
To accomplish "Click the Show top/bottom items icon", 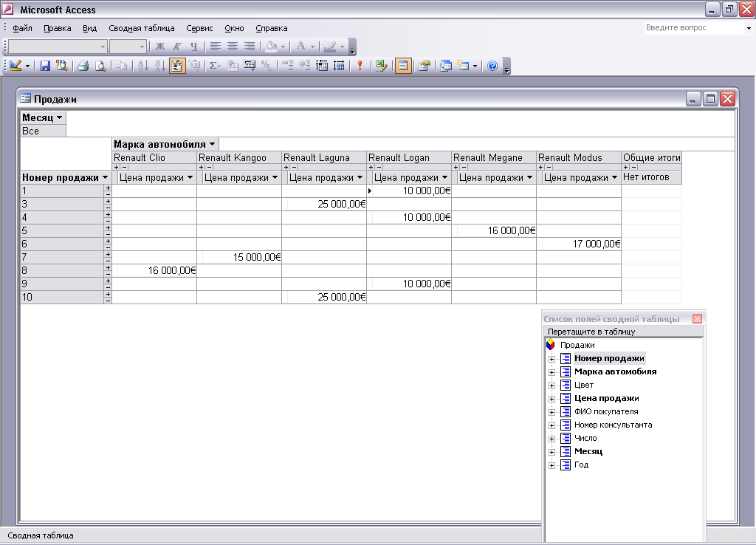I will coord(195,66).
